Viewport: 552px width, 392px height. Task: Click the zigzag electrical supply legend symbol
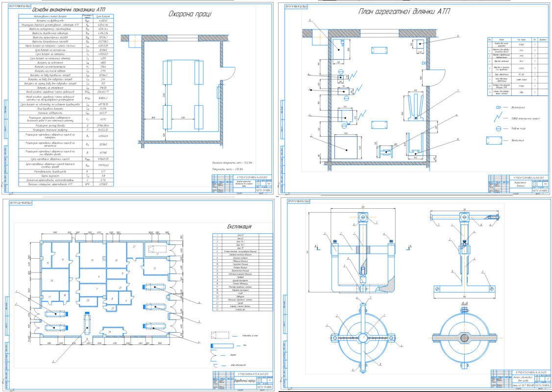tap(498, 118)
